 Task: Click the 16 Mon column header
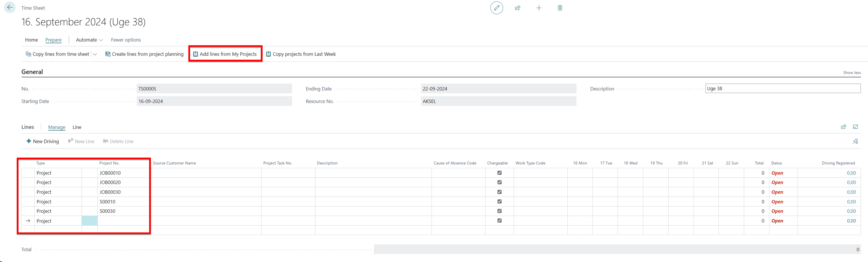pos(579,163)
